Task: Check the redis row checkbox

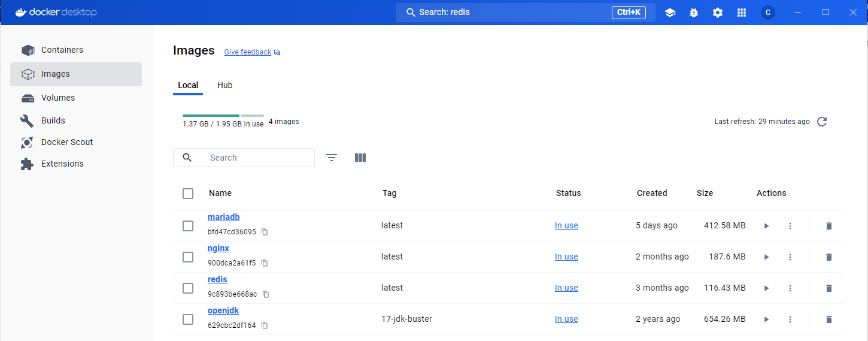Action: coord(188,288)
